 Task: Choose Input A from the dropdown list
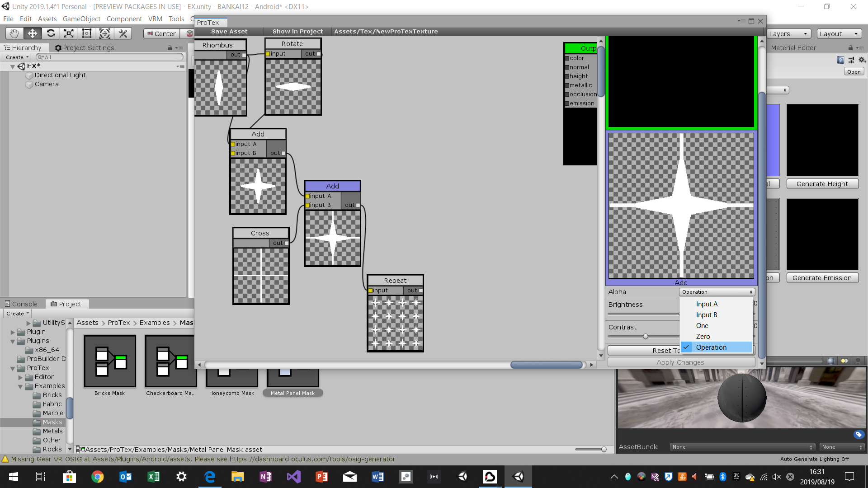[x=707, y=304]
